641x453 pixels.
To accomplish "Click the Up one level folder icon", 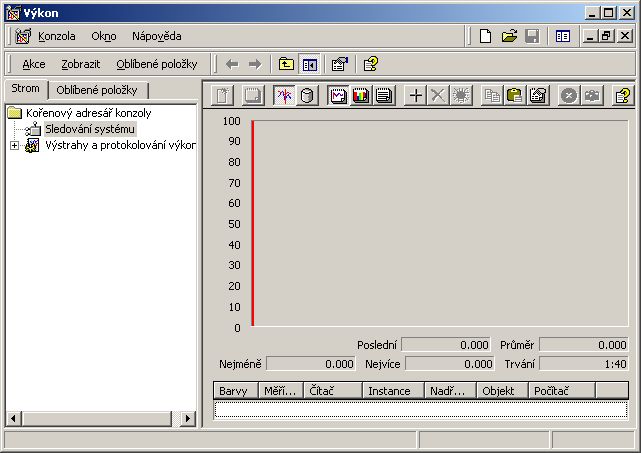I will pos(286,64).
